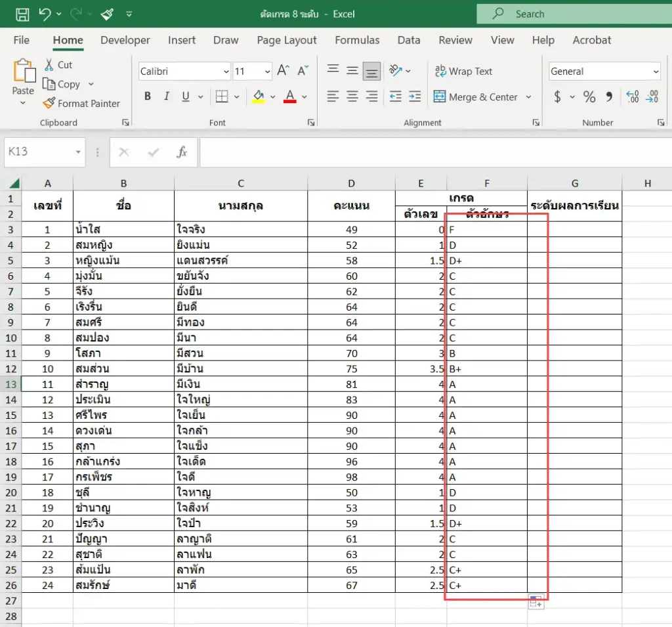The image size is (672, 627).
Task: Click the Copy button
Action: 62,84
